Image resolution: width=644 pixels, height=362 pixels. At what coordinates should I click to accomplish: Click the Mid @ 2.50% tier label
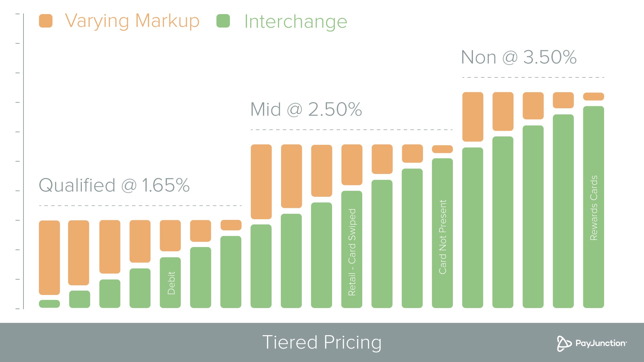coord(306,109)
